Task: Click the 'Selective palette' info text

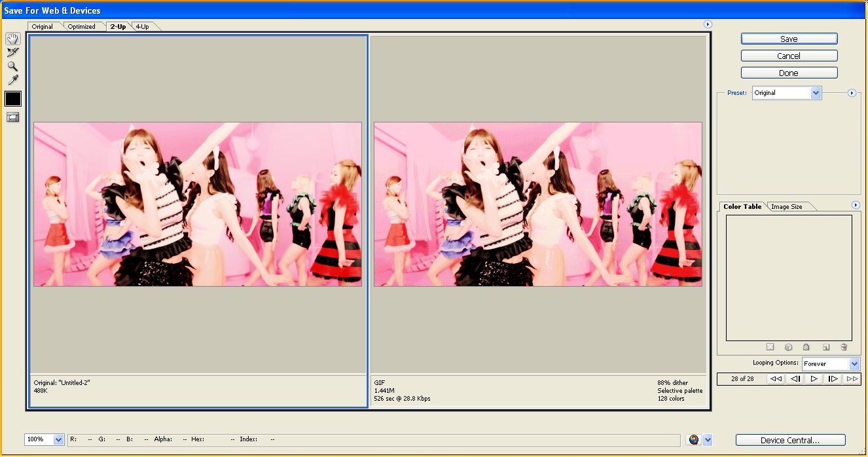Action: point(680,390)
